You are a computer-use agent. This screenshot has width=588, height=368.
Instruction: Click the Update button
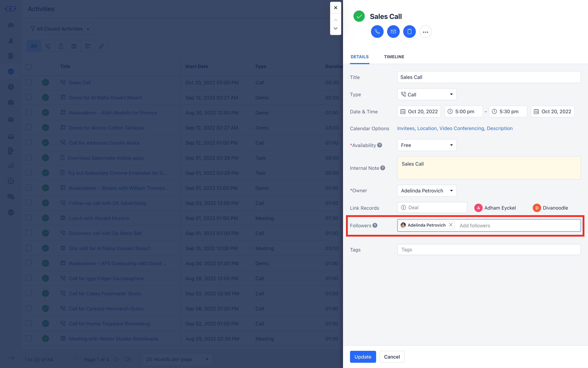pyautogui.click(x=363, y=357)
